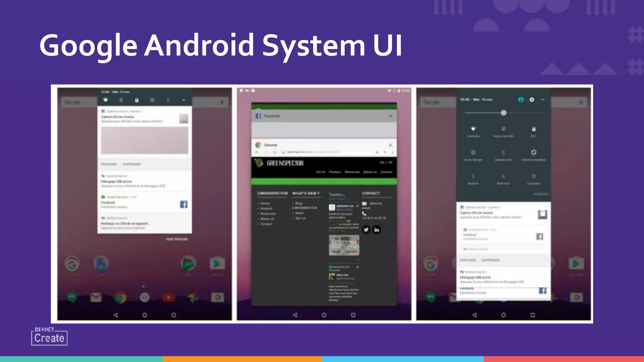Open Gmail in the left screenshot dock
Screen dimensions: 644x362
click(96, 297)
